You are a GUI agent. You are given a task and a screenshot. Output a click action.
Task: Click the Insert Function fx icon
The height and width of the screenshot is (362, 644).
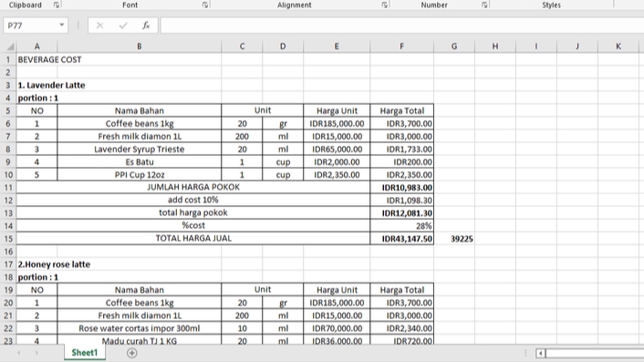pos(146,26)
